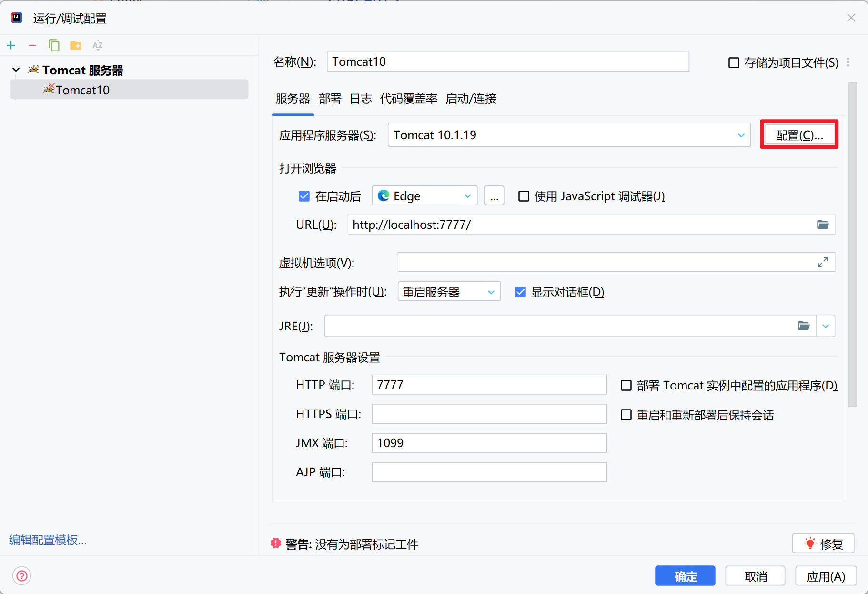The image size is (868, 594).
Task: Click the 修复 button for the warning
Action: [x=823, y=543]
